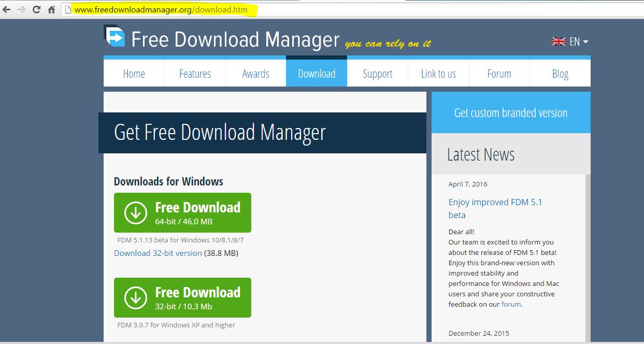Click Free Download 32-bit / 10.3 Mb button

[182, 298]
